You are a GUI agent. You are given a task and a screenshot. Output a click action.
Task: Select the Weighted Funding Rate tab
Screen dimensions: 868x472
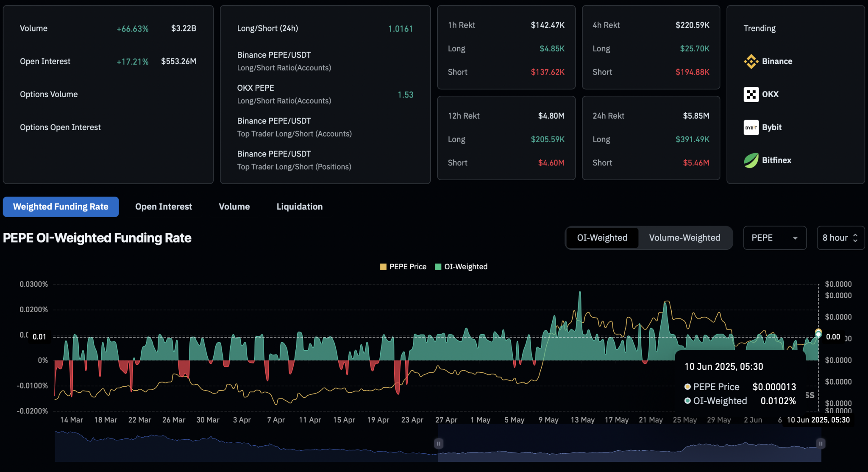click(61, 207)
